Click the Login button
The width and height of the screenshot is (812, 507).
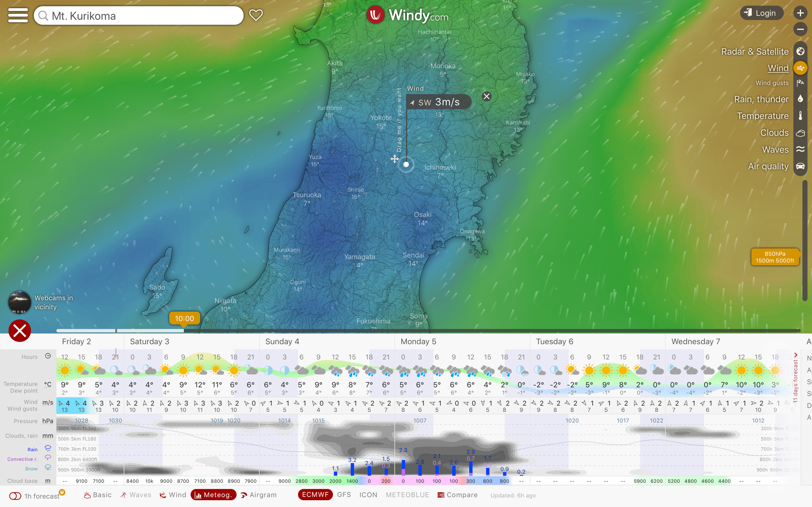(761, 13)
